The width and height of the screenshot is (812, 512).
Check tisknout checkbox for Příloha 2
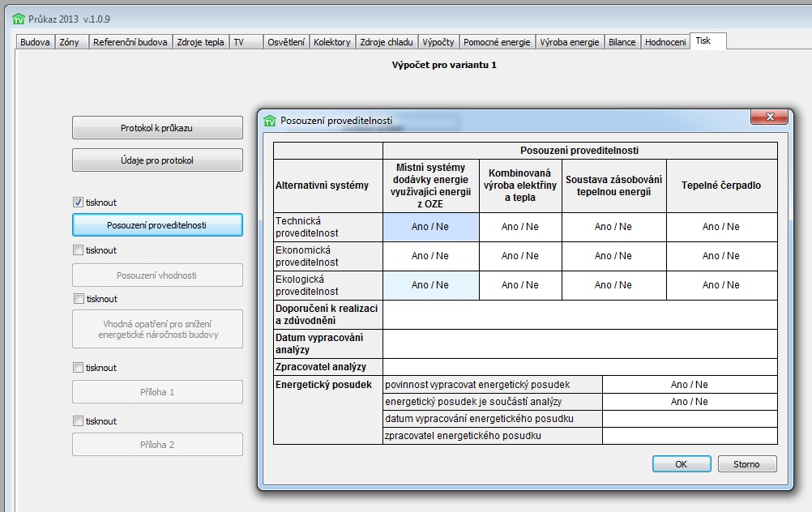[79, 421]
